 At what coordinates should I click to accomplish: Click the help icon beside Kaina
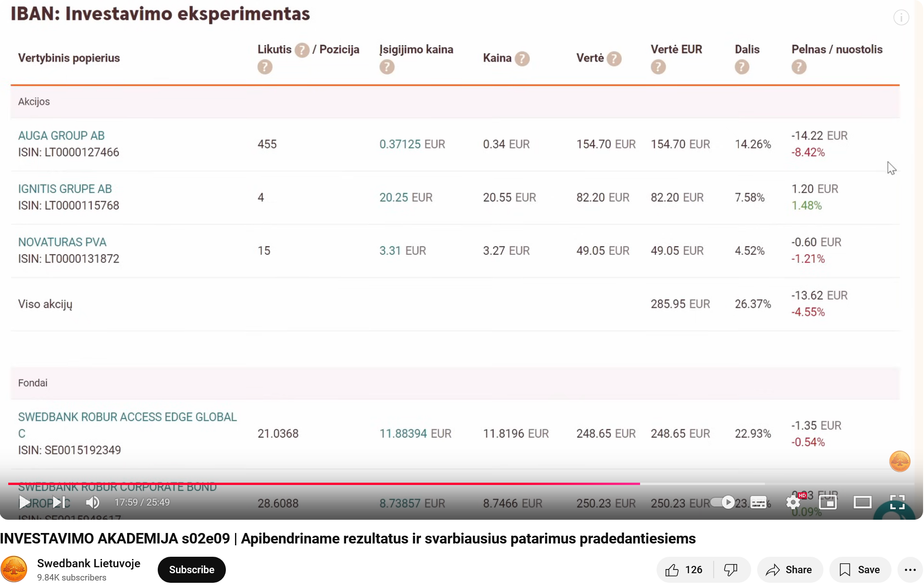pyautogui.click(x=522, y=59)
